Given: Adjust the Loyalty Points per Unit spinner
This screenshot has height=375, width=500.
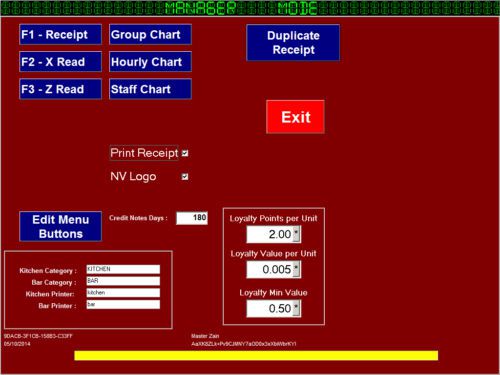Looking at the screenshot, I should pos(297,234).
